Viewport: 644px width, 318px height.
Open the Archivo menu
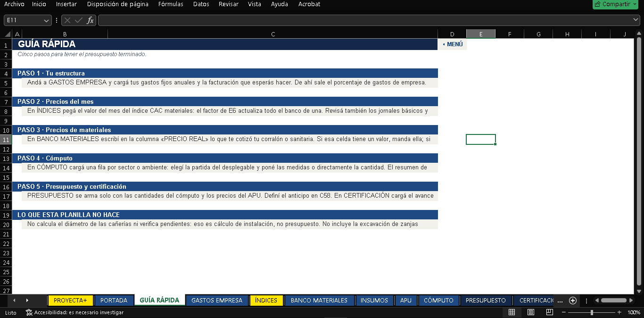[x=14, y=4]
